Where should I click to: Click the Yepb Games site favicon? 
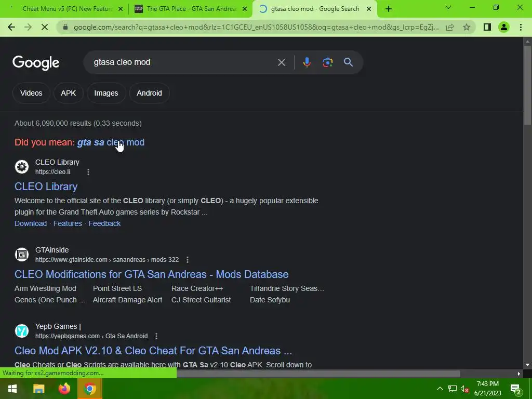[22, 331]
